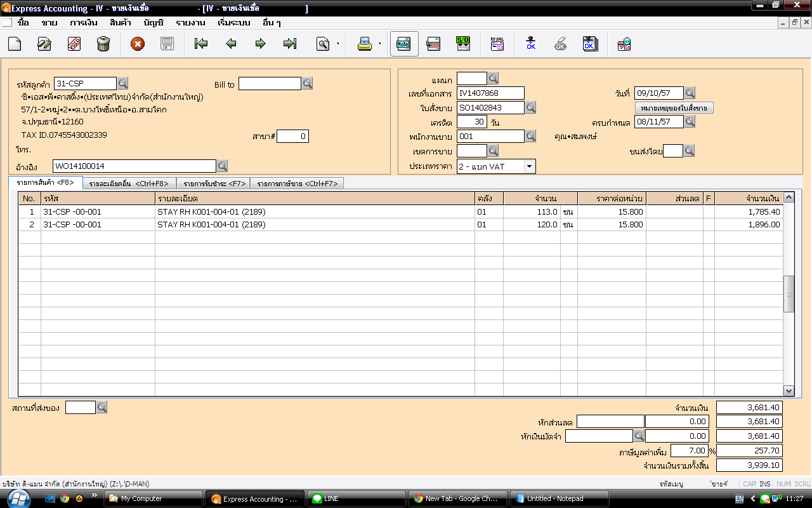Jump to the last record arrow
The width and height of the screenshot is (812, 508).
(x=290, y=44)
